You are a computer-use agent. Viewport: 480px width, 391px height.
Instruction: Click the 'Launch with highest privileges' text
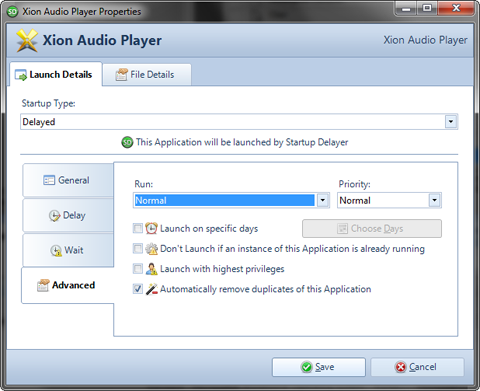222,269
